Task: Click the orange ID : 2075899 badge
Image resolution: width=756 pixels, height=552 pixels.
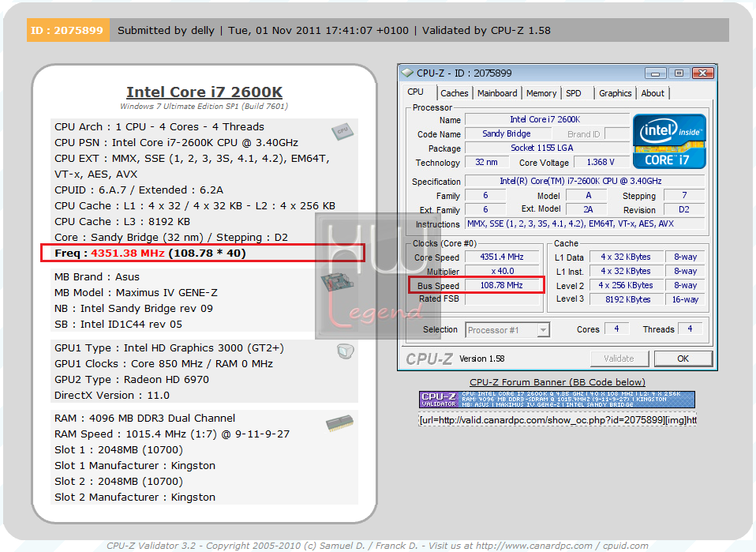Action: coord(68,30)
